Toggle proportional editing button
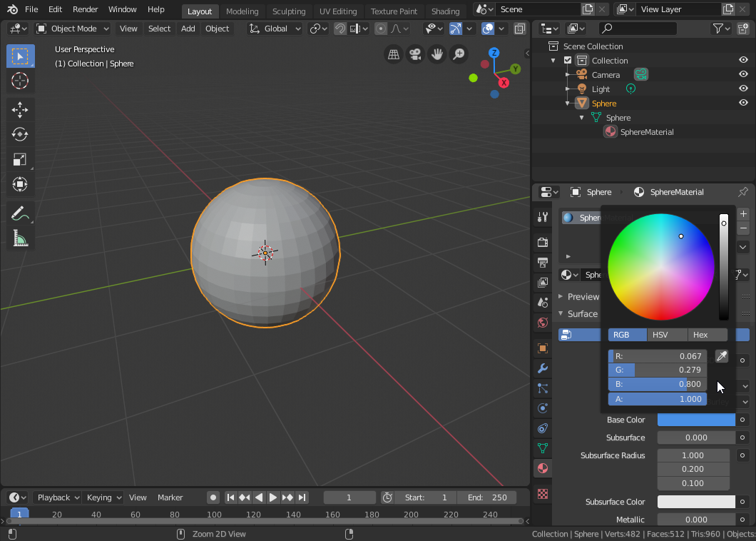The height and width of the screenshot is (541, 756). click(x=381, y=29)
